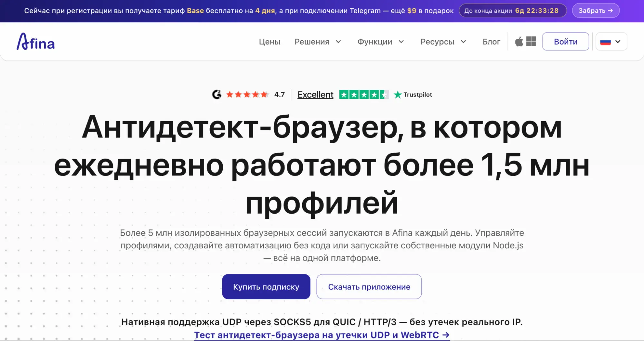644x341 pixels.
Task: Click the Russian flag icon
Action: (605, 42)
